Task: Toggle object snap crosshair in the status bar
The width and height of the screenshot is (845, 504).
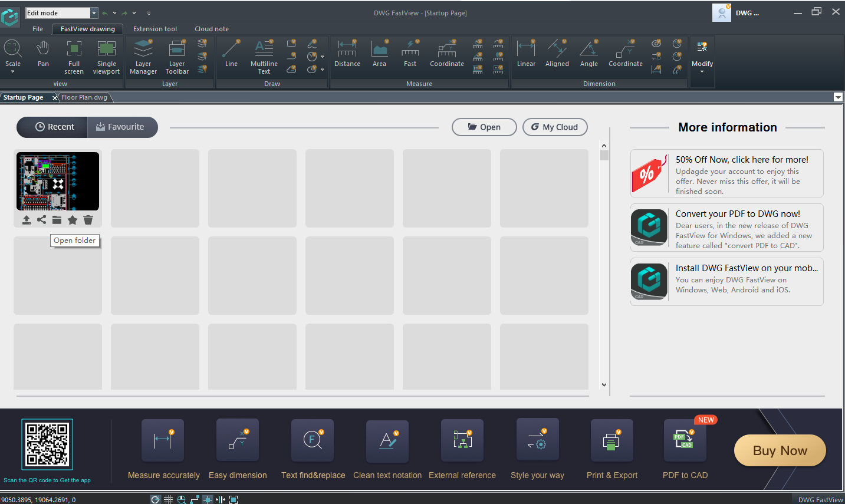Action: coord(208,499)
